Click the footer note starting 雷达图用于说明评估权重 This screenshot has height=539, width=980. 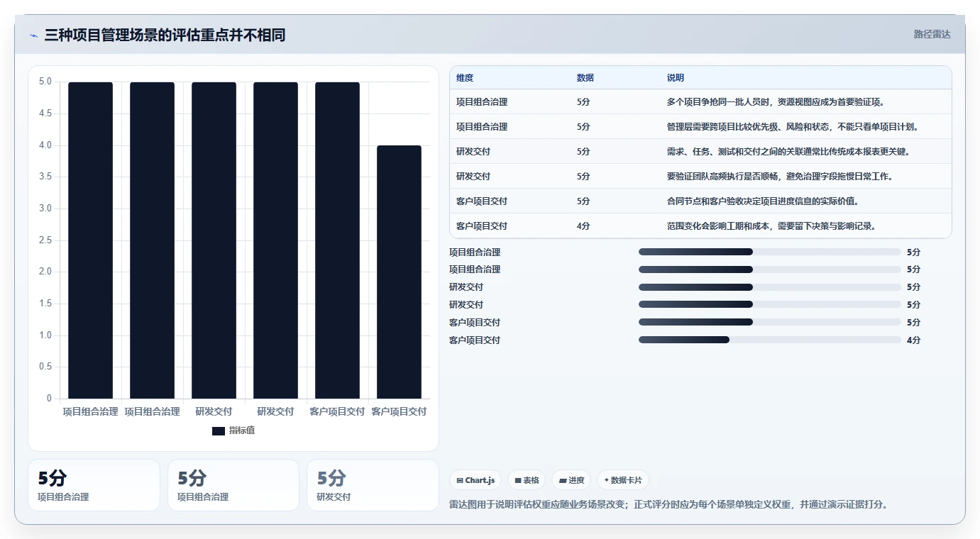668,505
